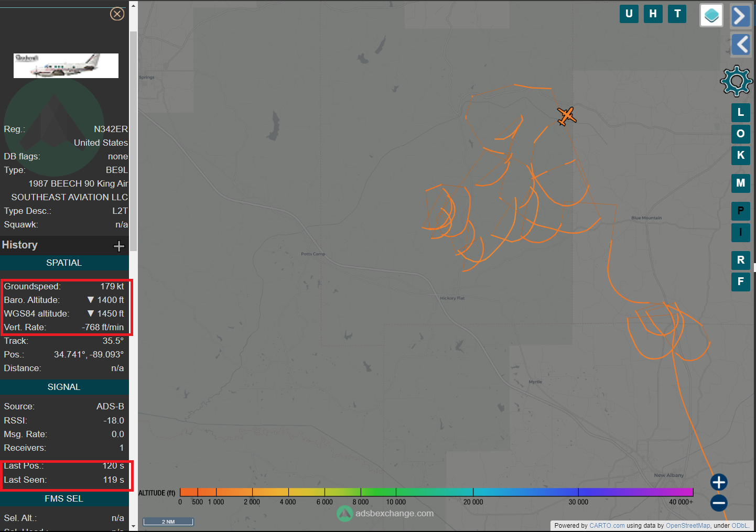
Task: Click the Blue Mountain map label
Action: [646, 218]
